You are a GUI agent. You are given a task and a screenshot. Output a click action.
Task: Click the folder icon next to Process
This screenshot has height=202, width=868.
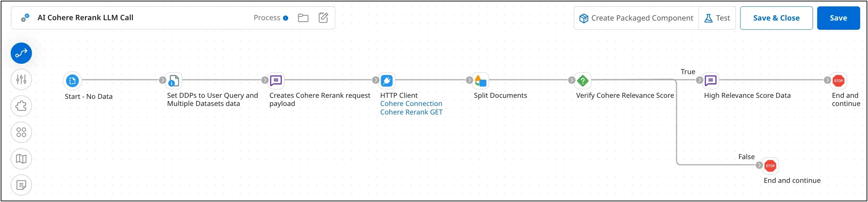(x=303, y=18)
